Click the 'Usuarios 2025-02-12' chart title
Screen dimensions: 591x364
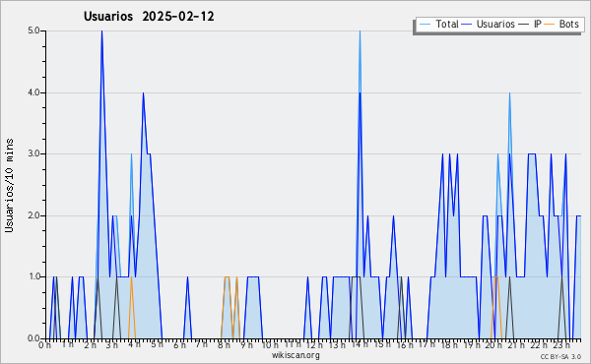pos(149,17)
